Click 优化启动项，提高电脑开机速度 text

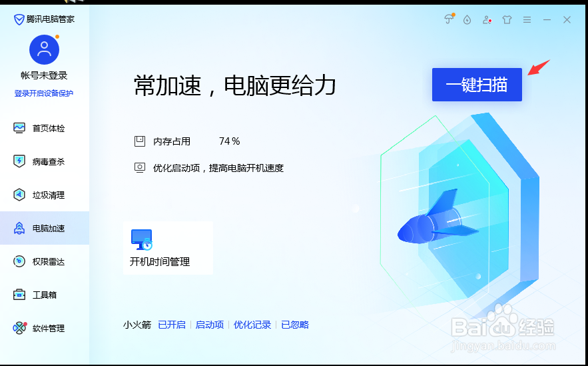click(218, 168)
